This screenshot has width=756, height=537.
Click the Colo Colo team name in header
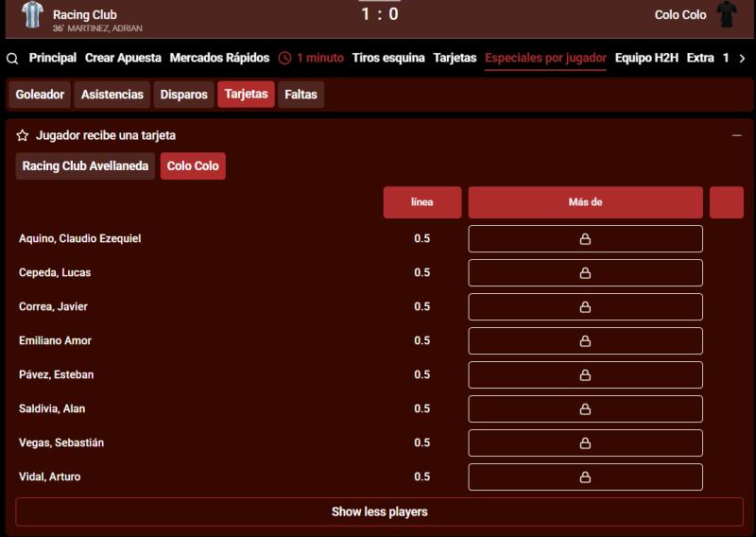coord(680,14)
